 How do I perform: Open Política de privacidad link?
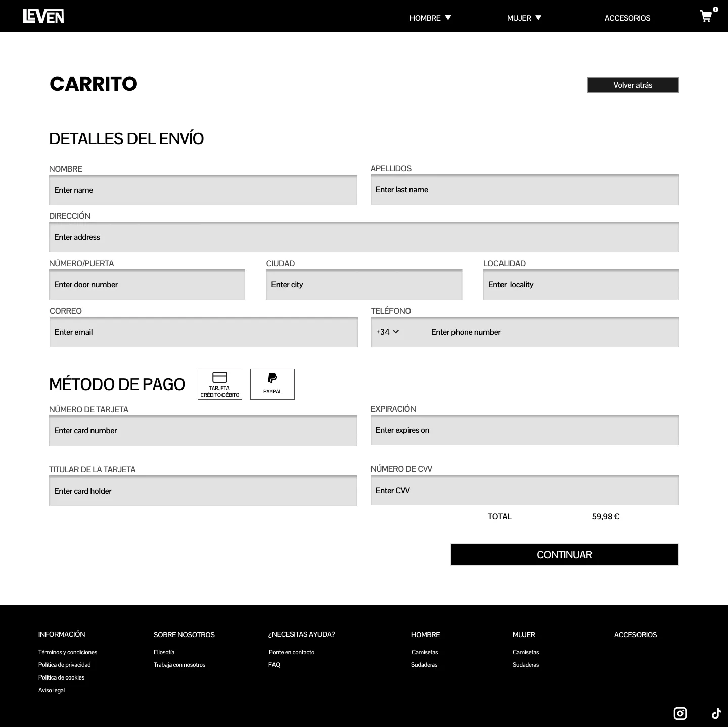pos(65,664)
